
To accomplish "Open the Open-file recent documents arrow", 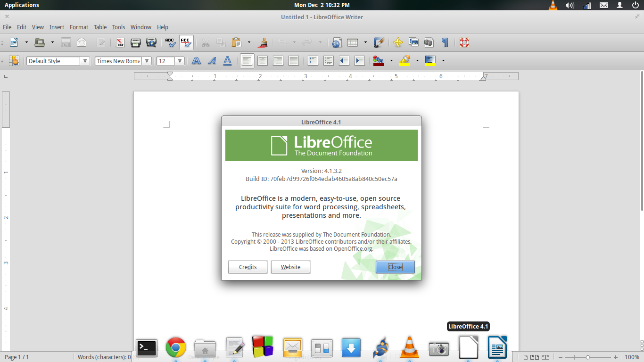I will pyautogui.click(x=52, y=42).
